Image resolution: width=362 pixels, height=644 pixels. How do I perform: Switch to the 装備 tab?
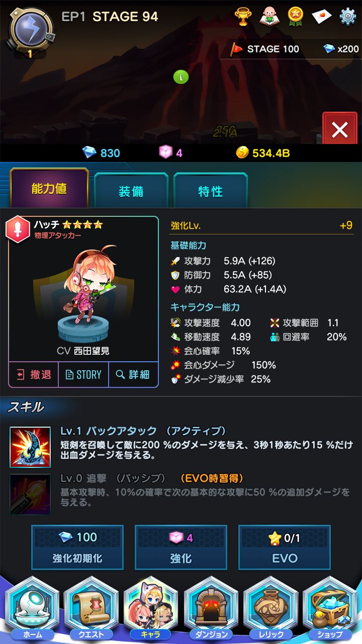(x=131, y=191)
